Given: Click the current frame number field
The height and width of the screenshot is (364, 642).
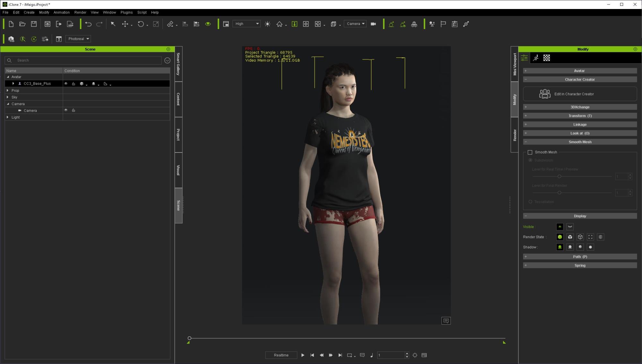Looking at the screenshot, I should (x=391, y=355).
